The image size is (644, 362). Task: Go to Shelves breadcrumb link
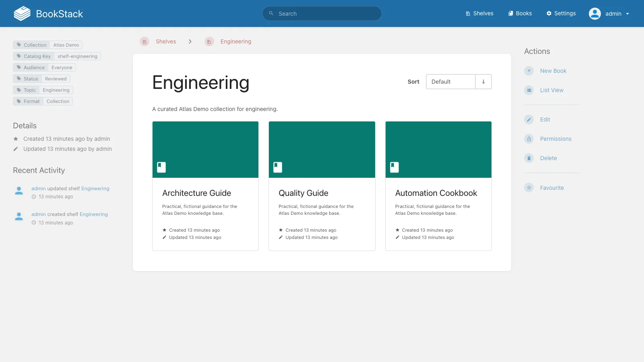(166, 41)
